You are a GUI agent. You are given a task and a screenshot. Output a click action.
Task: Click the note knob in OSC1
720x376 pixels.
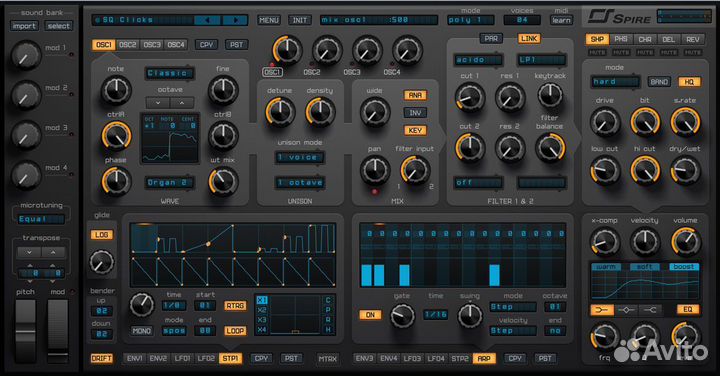click(x=116, y=90)
